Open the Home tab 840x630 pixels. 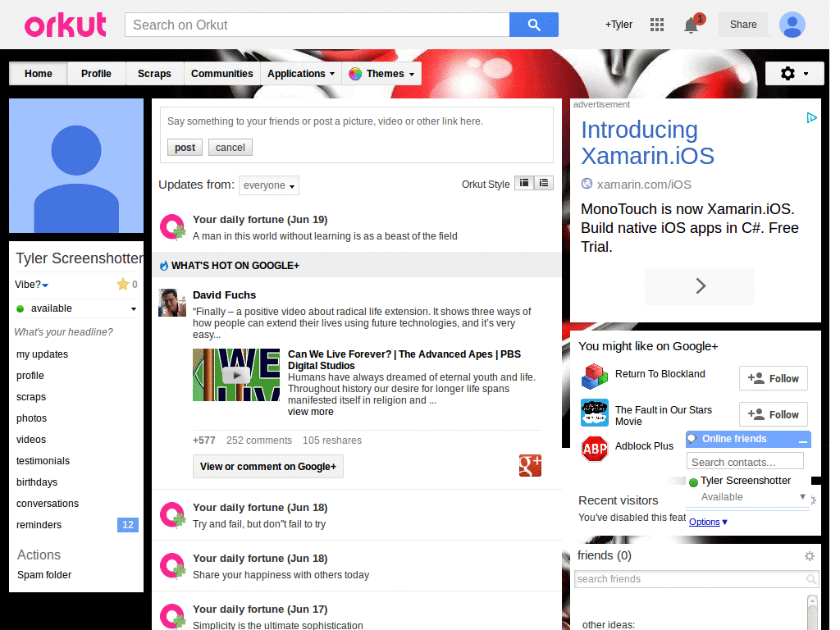(38, 73)
